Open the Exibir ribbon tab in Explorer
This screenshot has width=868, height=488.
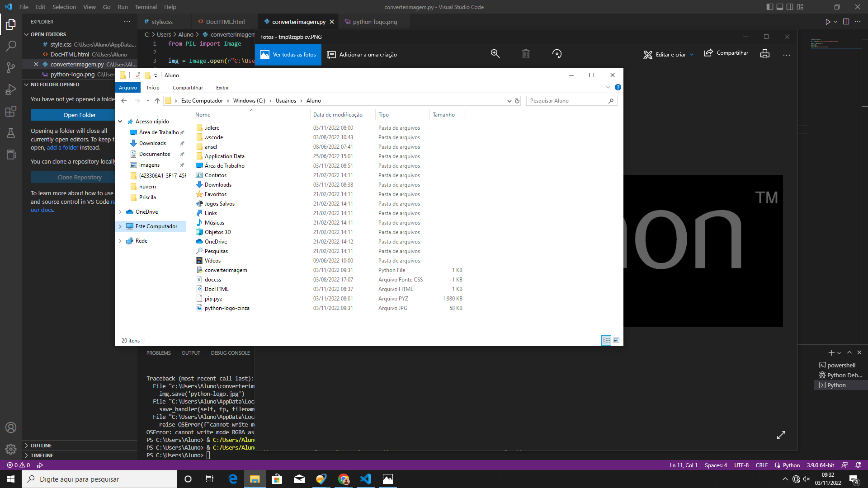(222, 87)
